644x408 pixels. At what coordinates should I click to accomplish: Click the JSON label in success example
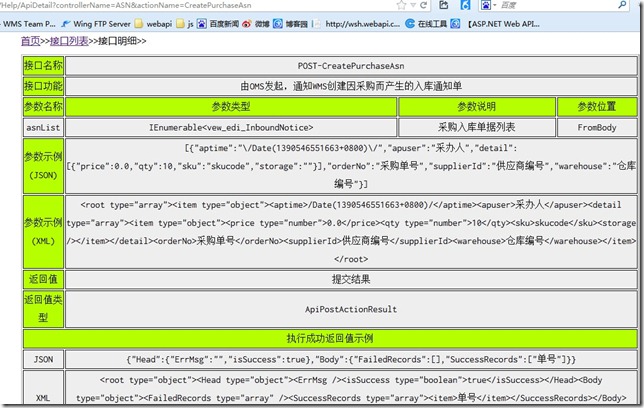[43, 359]
